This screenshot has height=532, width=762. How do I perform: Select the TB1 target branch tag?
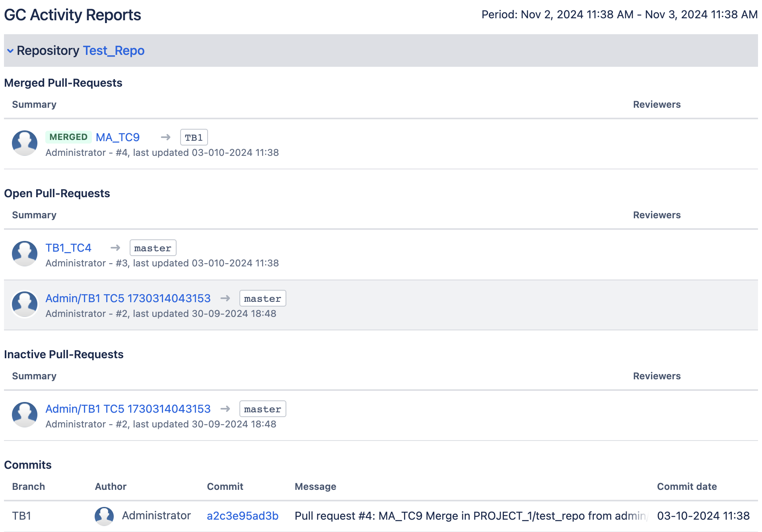194,138
